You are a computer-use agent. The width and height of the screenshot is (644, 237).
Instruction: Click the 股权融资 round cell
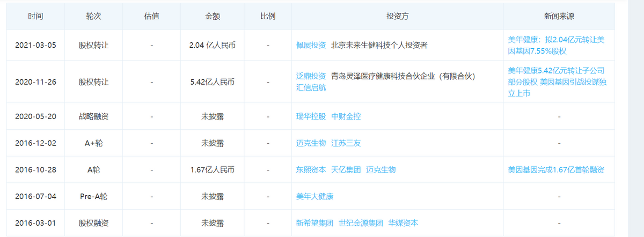pos(94,223)
